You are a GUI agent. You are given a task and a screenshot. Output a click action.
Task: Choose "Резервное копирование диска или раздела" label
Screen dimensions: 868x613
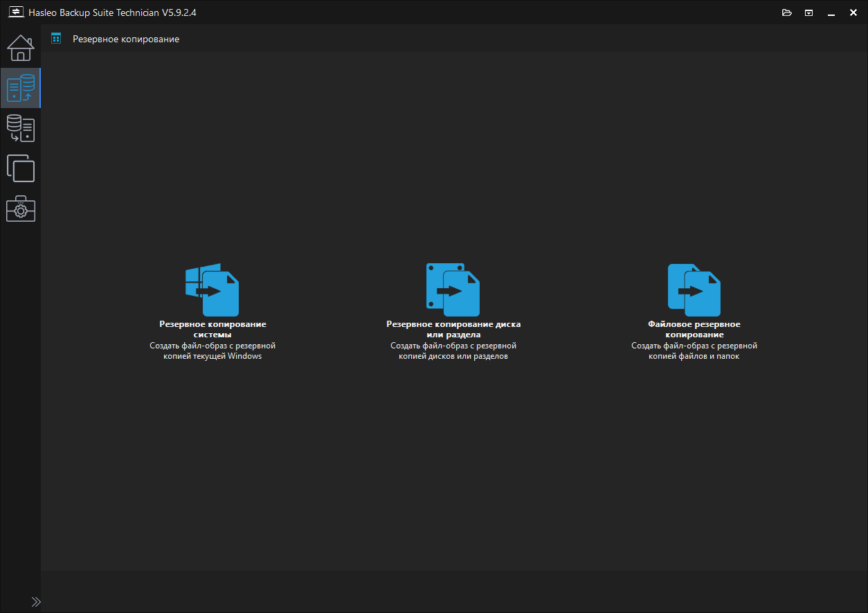coord(453,329)
